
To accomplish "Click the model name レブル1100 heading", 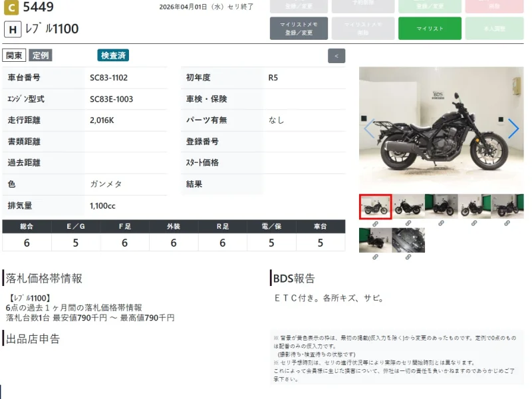I will click(52, 29).
